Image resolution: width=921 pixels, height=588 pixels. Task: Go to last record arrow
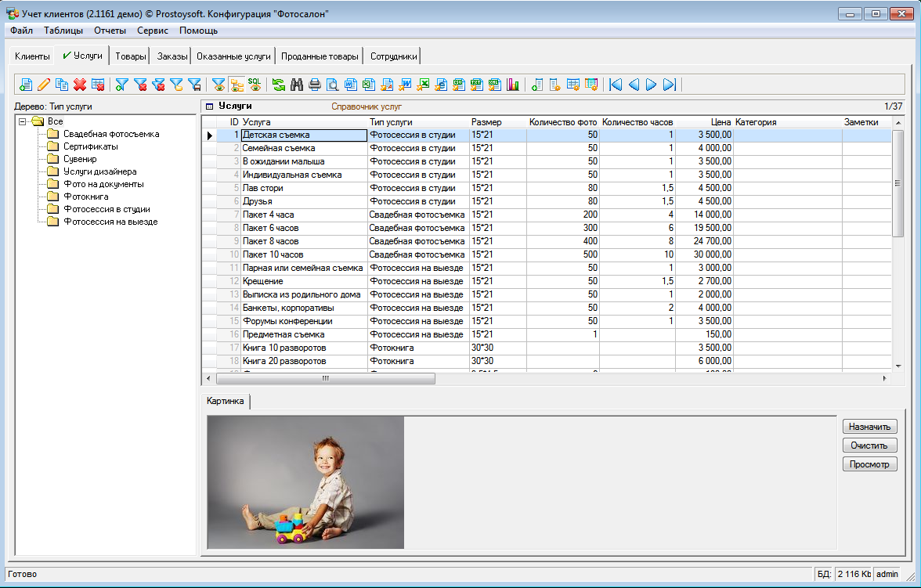(670, 85)
